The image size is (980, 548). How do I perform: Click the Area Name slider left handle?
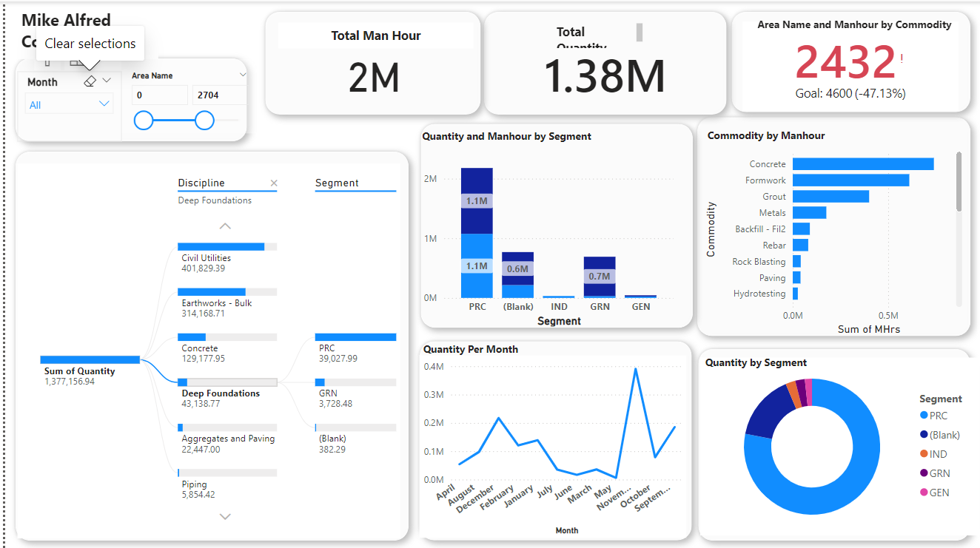pyautogui.click(x=144, y=121)
